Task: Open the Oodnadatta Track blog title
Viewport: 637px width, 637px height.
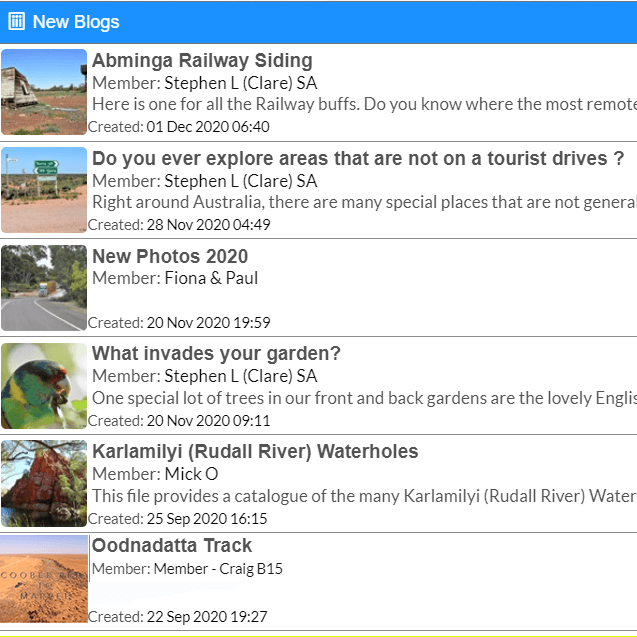Action: [172, 546]
